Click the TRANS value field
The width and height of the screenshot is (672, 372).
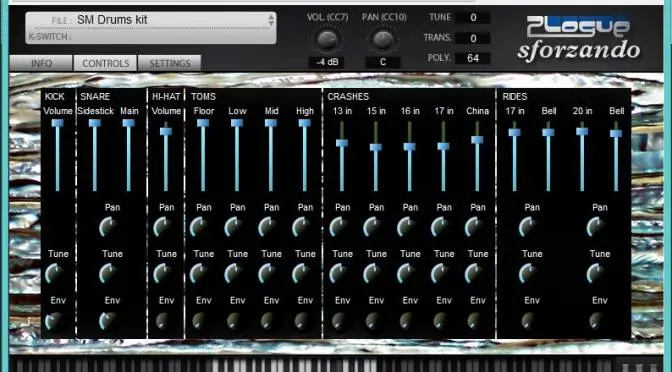tap(473, 38)
